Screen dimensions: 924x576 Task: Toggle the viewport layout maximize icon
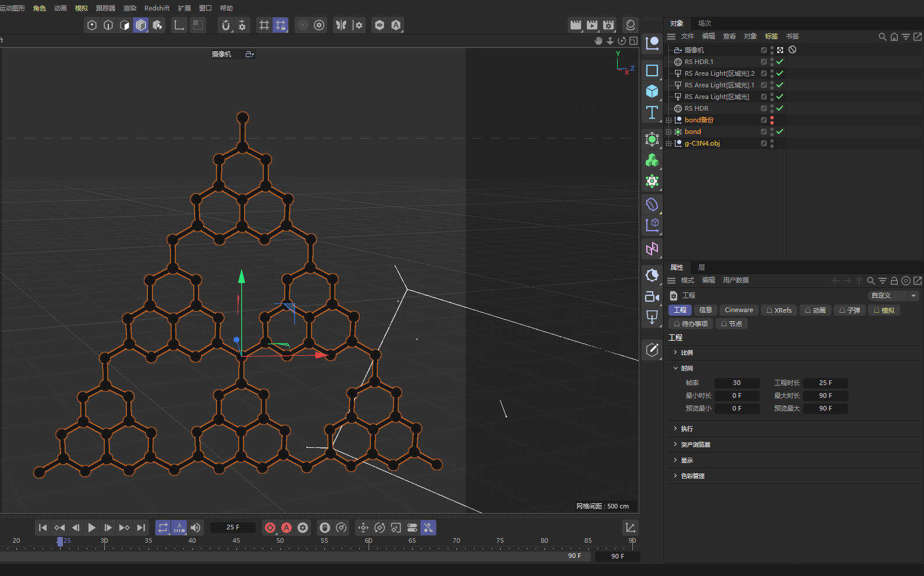pos(633,41)
